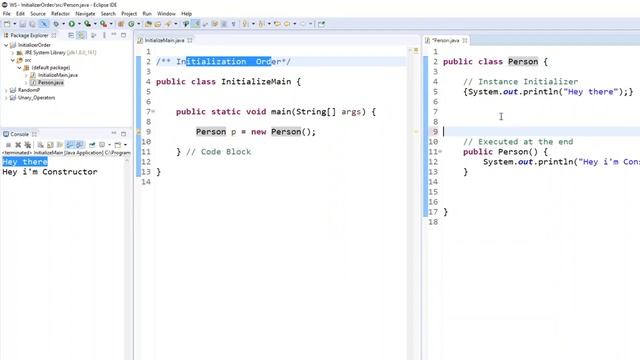The height and width of the screenshot is (360, 640).
Task: Toggle Word Wrap in Console toolbar
Action: click(60, 145)
